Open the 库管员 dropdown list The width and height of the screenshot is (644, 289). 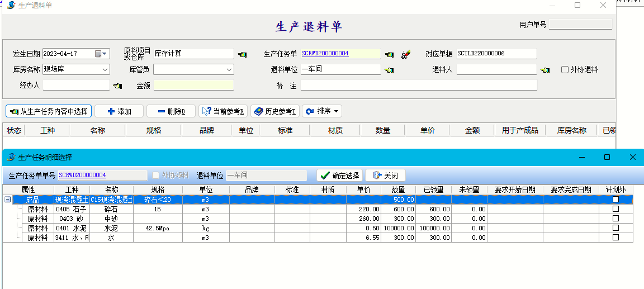[x=229, y=70]
